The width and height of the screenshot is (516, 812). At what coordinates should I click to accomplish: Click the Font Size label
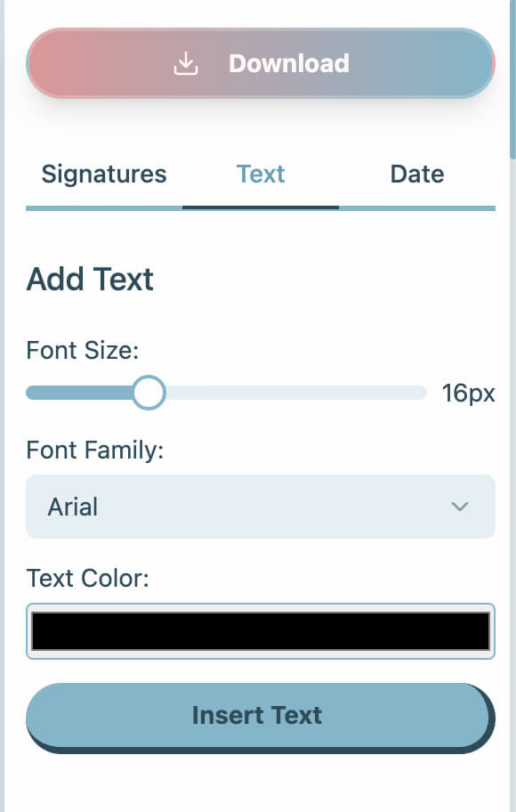tap(83, 350)
